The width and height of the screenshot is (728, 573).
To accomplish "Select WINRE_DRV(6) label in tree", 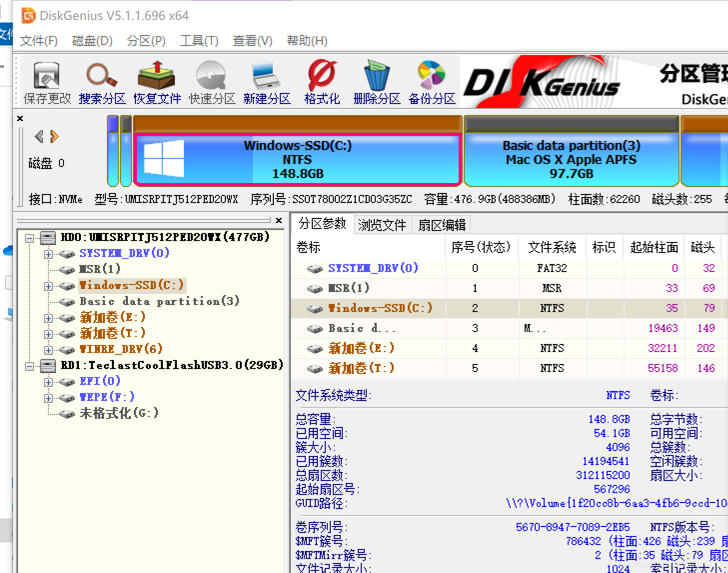I will tap(121, 349).
